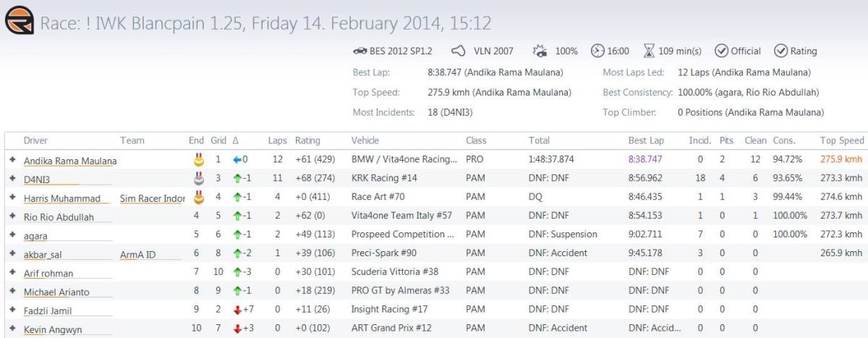Toggle the Official checkmark

pos(721,51)
